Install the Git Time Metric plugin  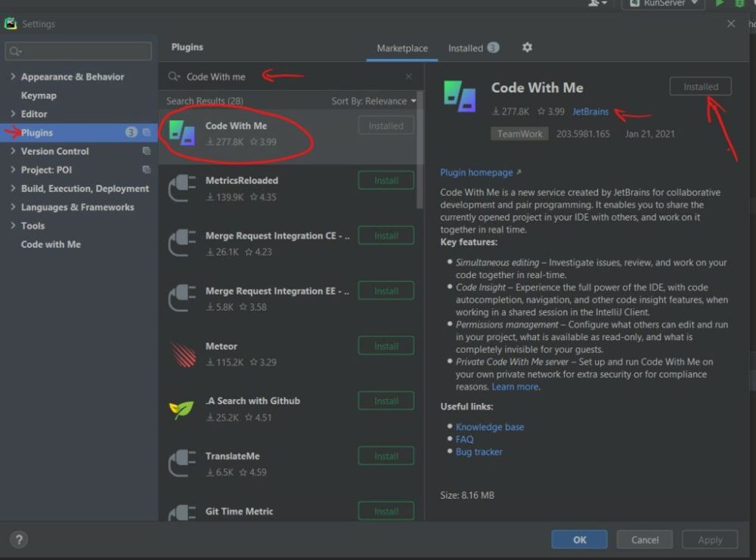tap(386, 511)
